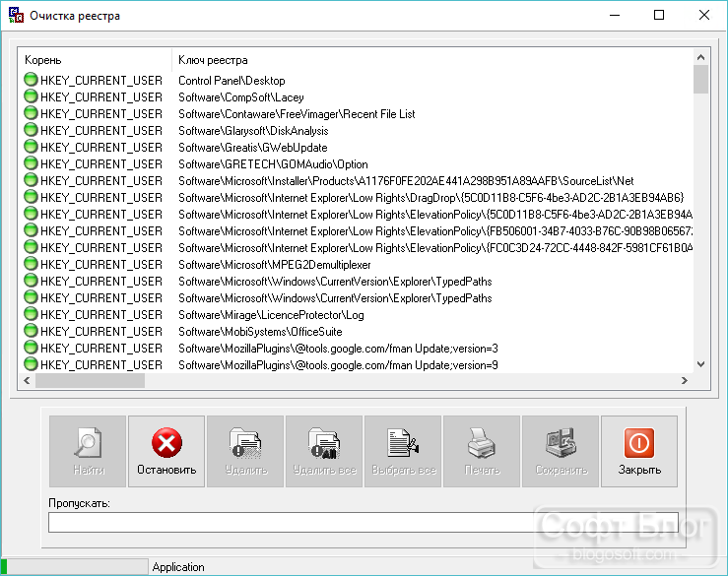Maximize the Очистка реестра window
The height and width of the screenshot is (576, 728).
659,16
